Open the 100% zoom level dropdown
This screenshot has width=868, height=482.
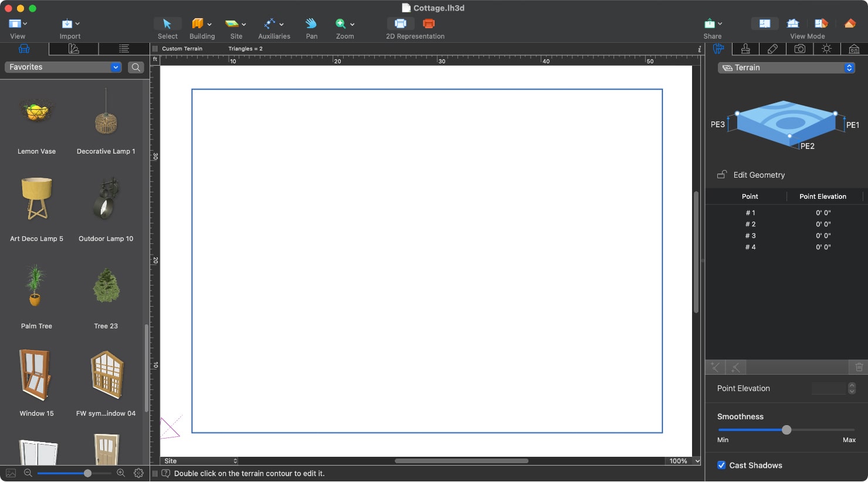[x=683, y=461]
